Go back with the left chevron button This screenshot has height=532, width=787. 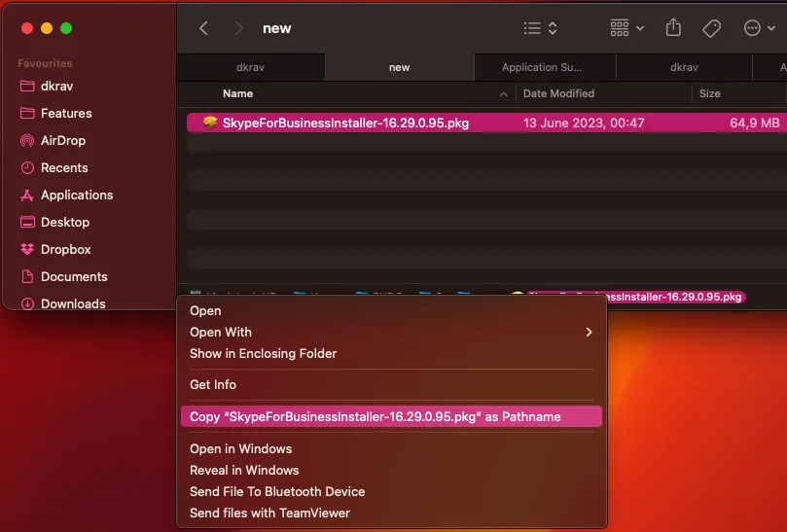203,28
